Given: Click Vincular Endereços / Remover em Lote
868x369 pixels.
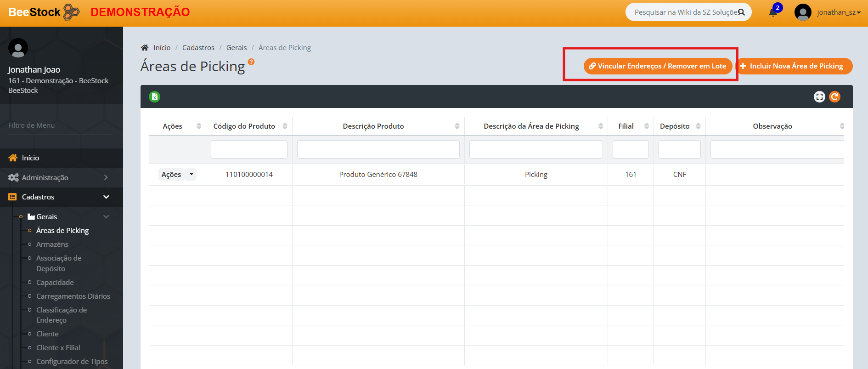Looking at the screenshot, I should click(658, 66).
